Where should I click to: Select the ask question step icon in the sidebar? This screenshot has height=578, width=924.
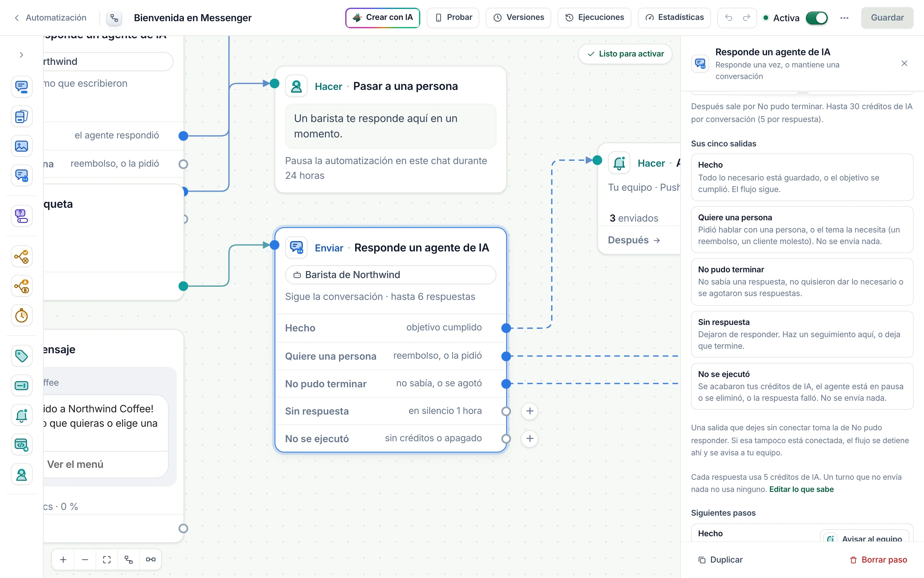point(22,216)
